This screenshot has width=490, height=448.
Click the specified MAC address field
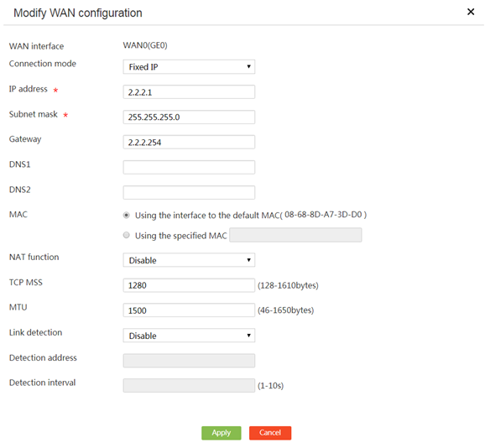(x=295, y=235)
